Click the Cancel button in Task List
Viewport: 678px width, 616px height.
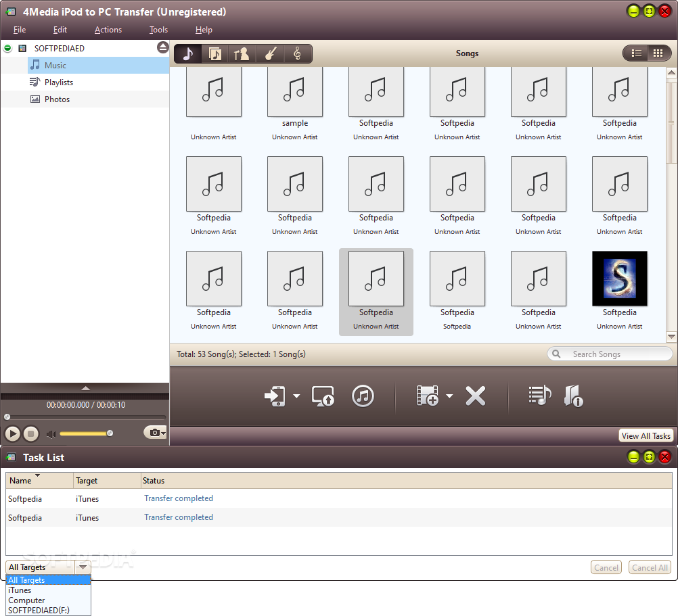(x=606, y=567)
